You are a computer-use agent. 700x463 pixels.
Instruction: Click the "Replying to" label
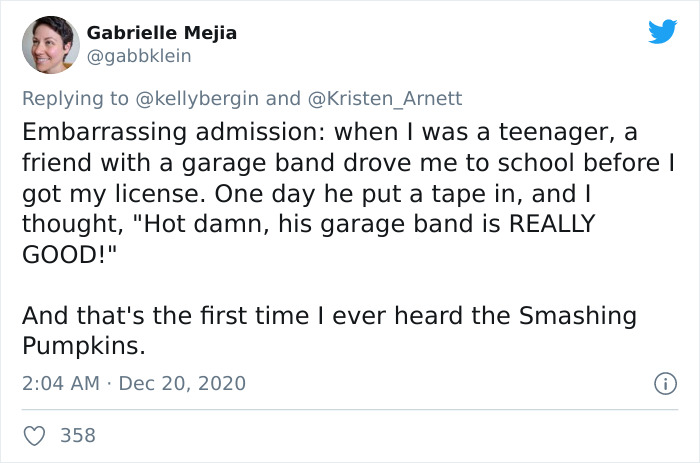click(75, 98)
